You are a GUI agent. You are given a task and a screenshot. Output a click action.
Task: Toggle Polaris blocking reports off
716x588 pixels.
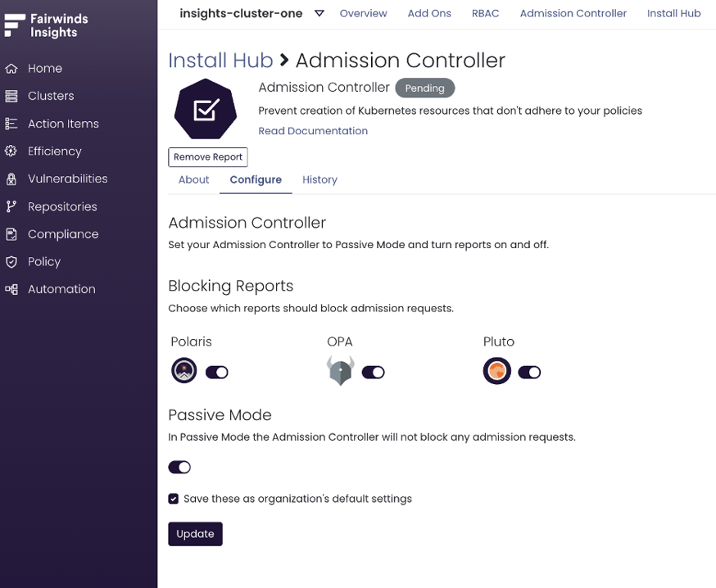216,372
